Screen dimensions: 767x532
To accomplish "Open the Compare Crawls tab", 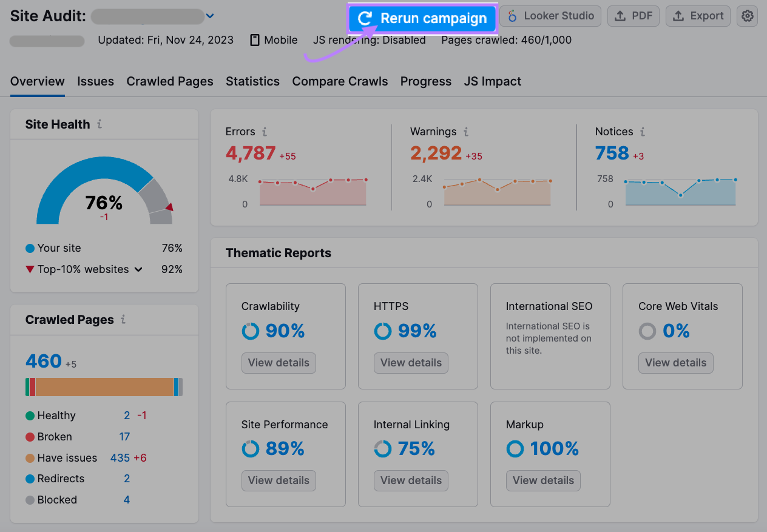I will 340,81.
